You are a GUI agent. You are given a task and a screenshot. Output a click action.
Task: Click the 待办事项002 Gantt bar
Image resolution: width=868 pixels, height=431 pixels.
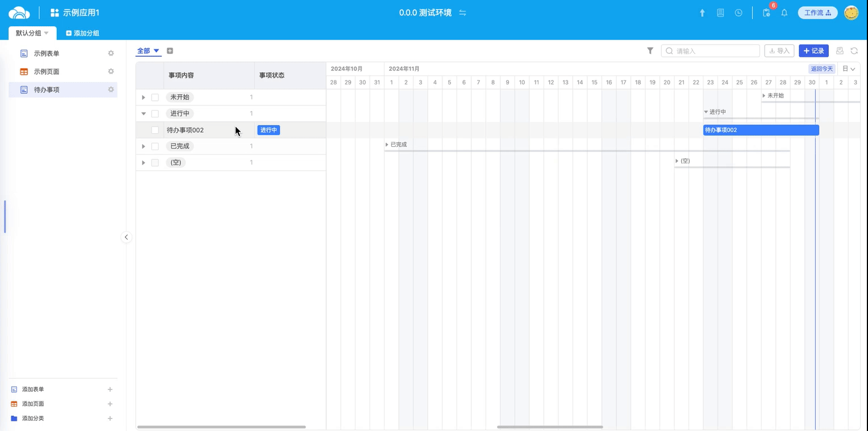coord(760,130)
